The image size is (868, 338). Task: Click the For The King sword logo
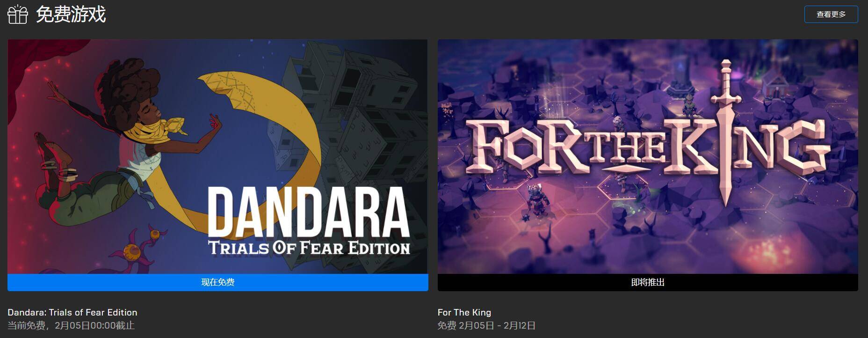(x=726, y=133)
